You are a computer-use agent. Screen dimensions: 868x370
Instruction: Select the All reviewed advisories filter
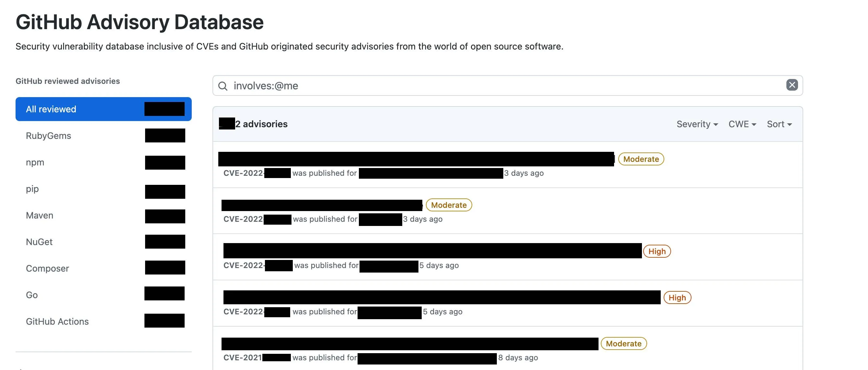pyautogui.click(x=51, y=109)
